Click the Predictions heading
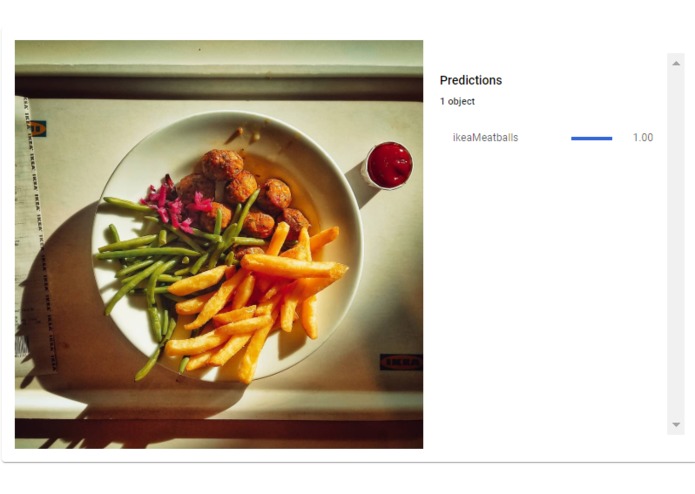 coord(471,80)
